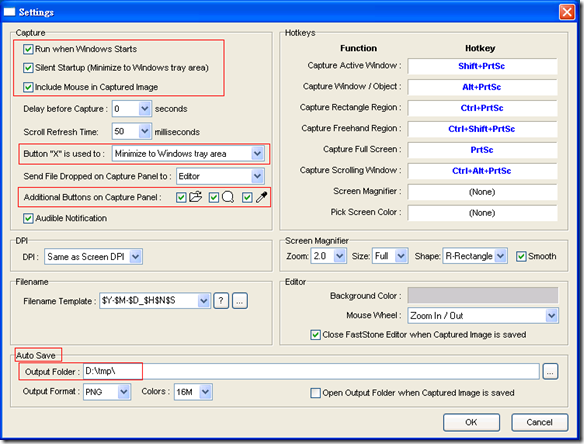The image size is (584, 444).
Task: Open the magnifier Shape dropdown
Action: click(x=501, y=256)
